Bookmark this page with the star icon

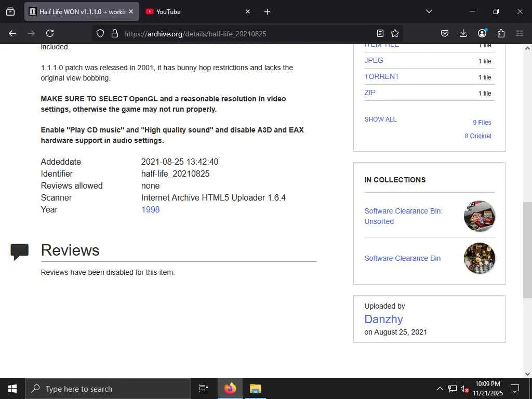395,33
